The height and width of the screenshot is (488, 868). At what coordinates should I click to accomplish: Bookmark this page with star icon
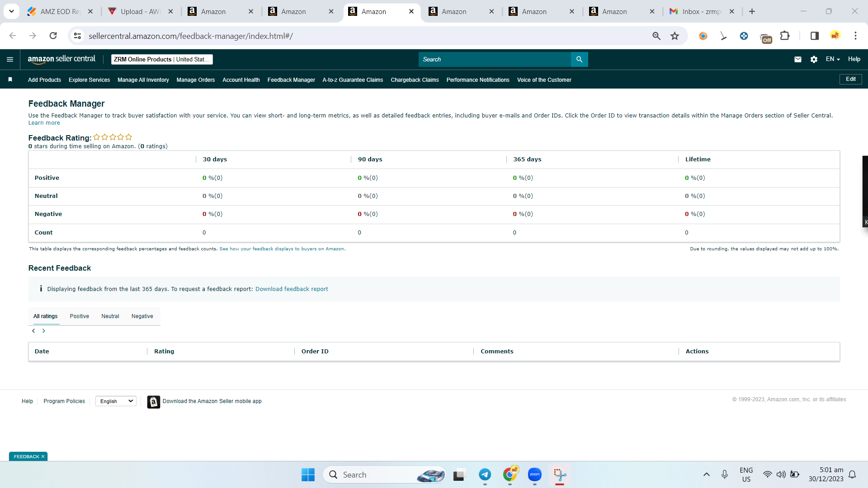pos(675,36)
